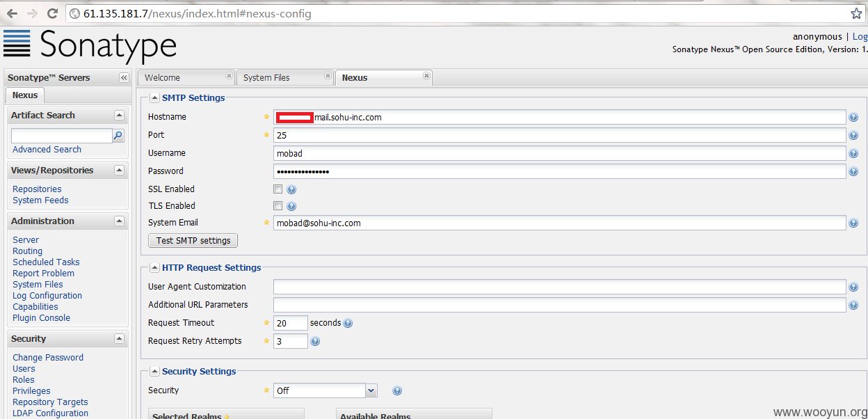Select the Nexus servers sidebar tab

(x=25, y=95)
